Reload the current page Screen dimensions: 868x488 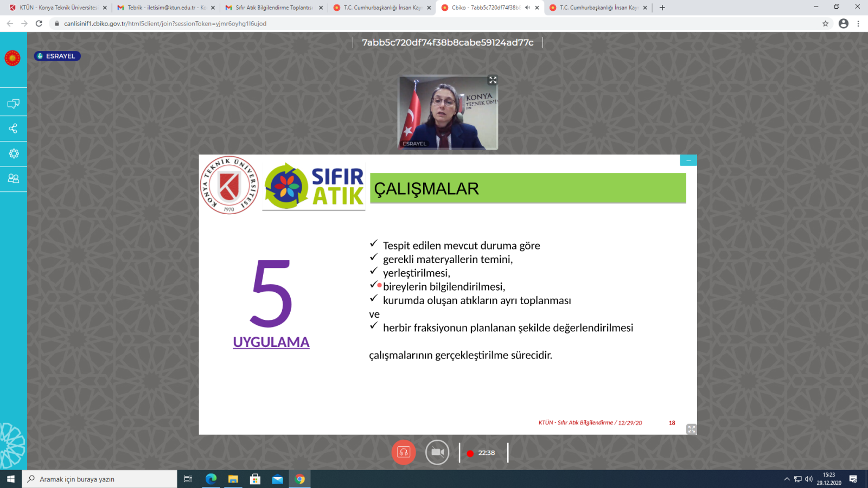[x=39, y=23]
